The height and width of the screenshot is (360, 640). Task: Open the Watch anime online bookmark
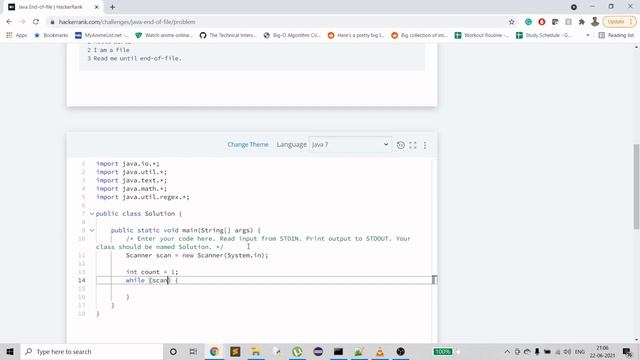click(x=164, y=35)
